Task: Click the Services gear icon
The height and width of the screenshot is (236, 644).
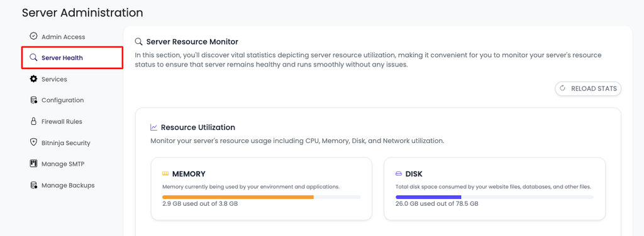Action: coord(34,79)
